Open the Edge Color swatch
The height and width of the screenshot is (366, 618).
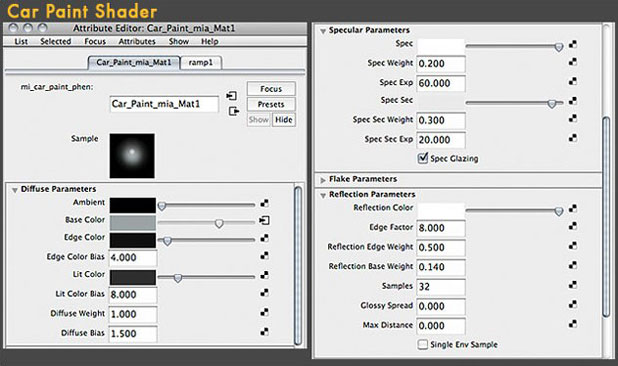click(x=132, y=240)
